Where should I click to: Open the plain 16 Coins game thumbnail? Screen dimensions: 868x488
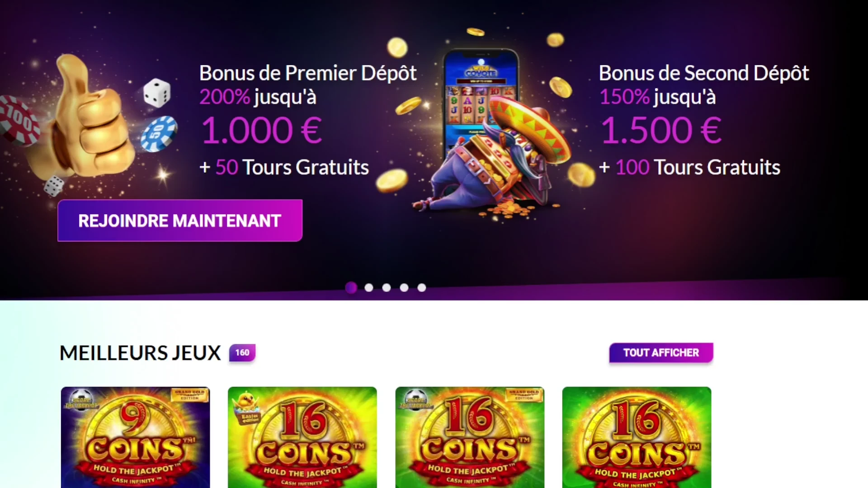(637, 437)
